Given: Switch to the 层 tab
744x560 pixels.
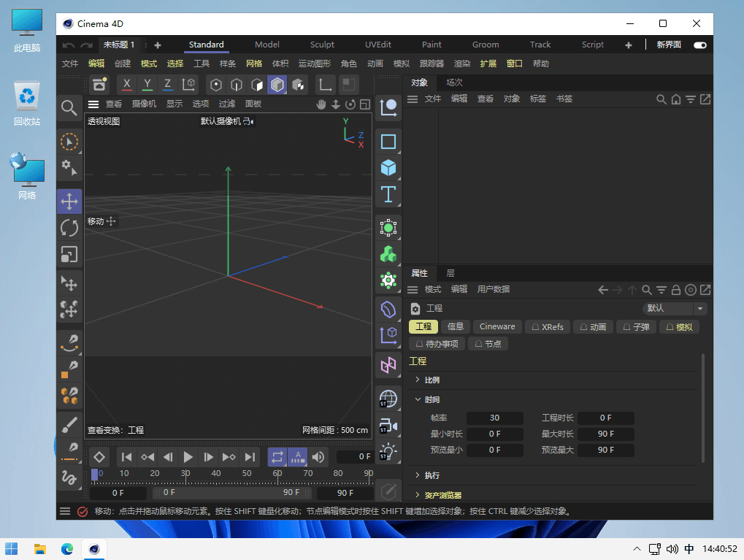Looking at the screenshot, I should pyautogui.click(x=450, y=273).
